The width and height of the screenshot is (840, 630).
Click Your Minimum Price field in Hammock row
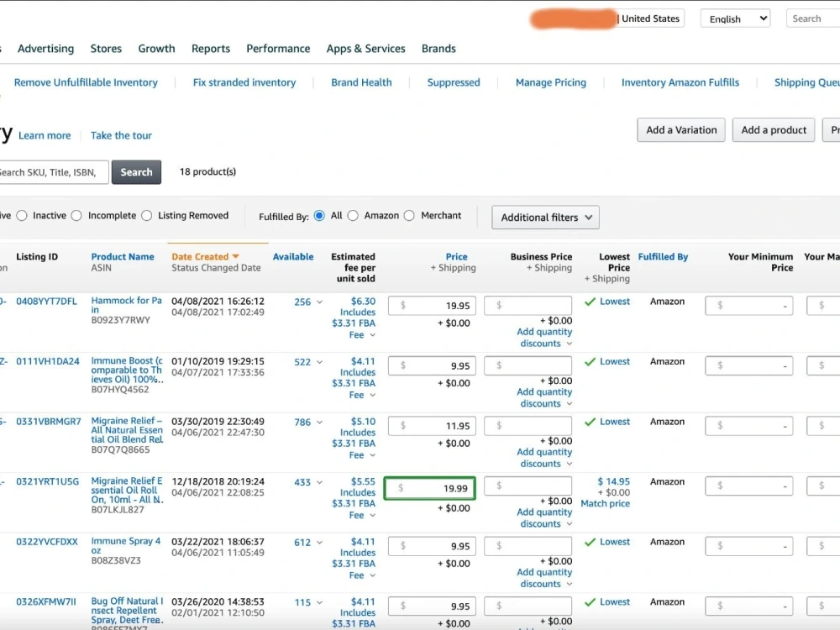(x=748, y=306)
